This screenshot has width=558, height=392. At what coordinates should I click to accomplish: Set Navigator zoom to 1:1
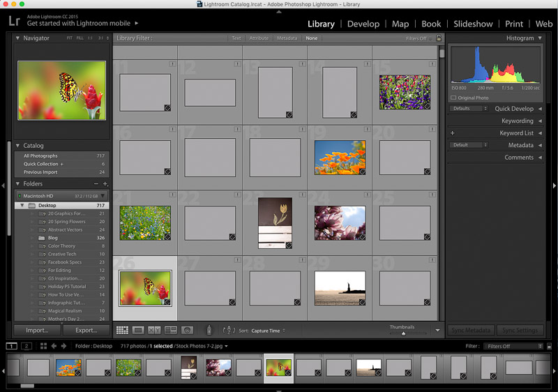pyautogui.click(x=90, y=38)
